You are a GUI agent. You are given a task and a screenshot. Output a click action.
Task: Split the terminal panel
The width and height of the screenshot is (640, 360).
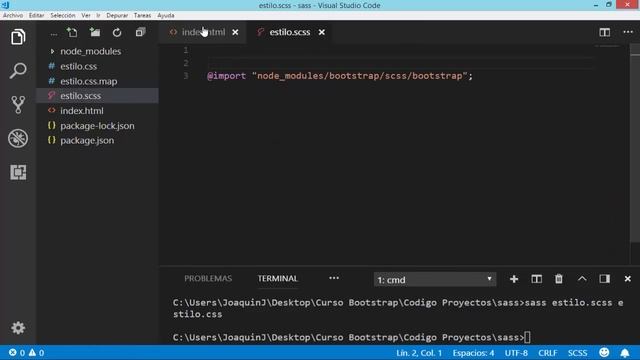(x=536, y=279)
